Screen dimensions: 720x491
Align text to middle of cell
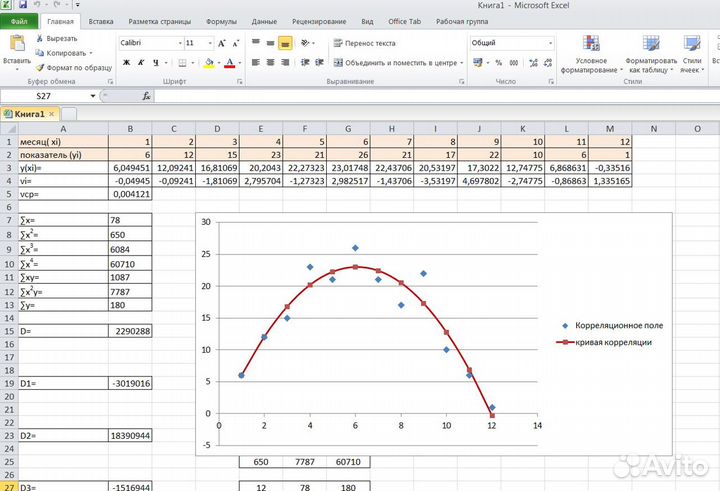(270, 43)
